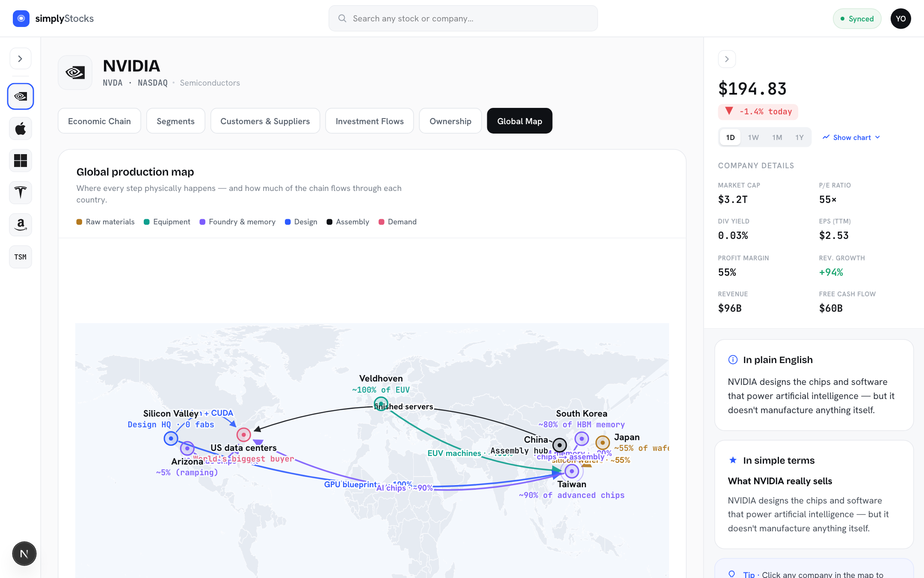
Task: Focus the stock search input field
Action: (x=463, y=18)
